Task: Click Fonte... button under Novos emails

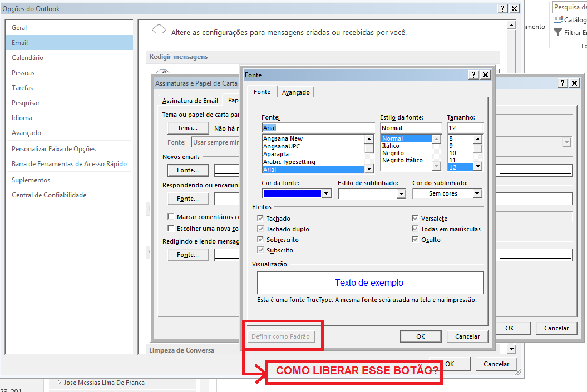Action: tap(188, 170)
